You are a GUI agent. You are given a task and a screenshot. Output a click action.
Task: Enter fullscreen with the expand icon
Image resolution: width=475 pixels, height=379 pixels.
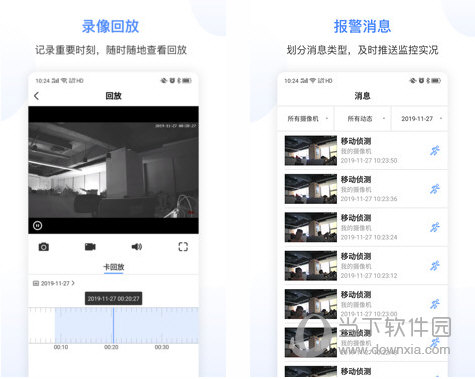click(x=183, y=247)
